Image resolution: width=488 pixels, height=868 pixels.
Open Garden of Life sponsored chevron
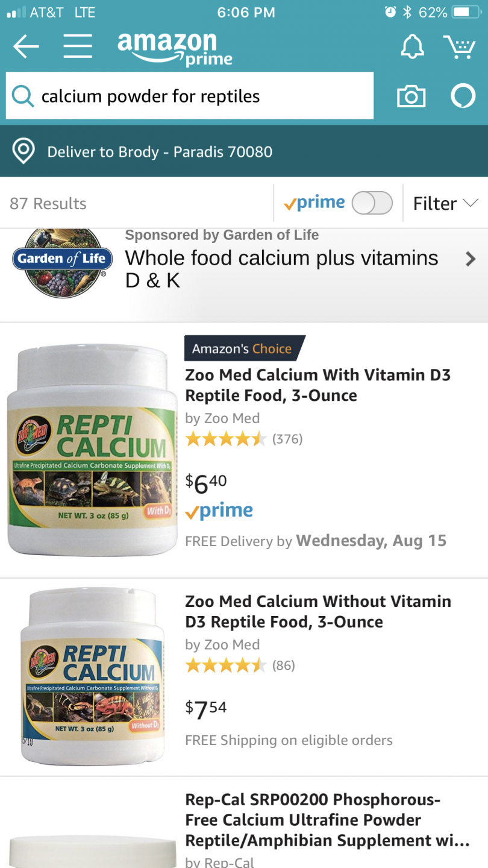[x=471, y=259]
